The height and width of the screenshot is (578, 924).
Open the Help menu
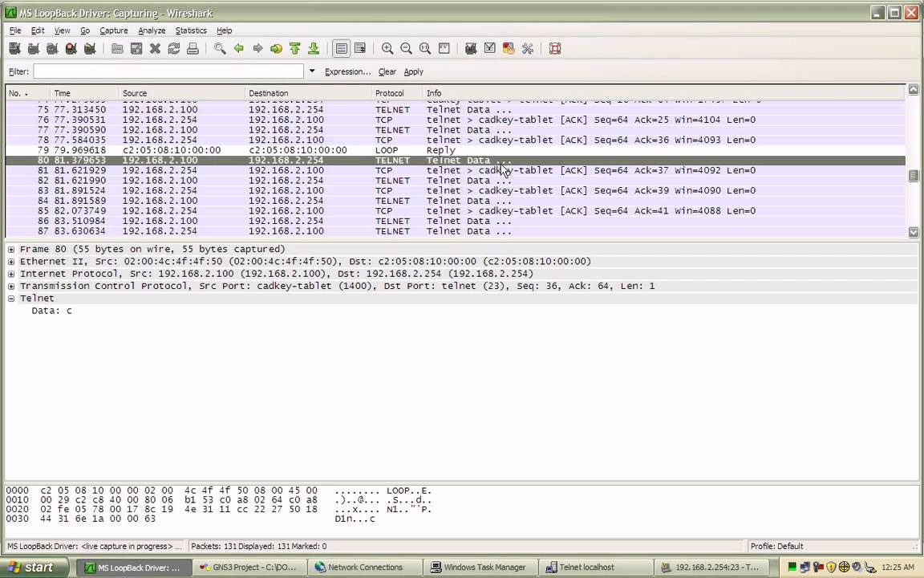pyautogui.click(x=224, y=31)
